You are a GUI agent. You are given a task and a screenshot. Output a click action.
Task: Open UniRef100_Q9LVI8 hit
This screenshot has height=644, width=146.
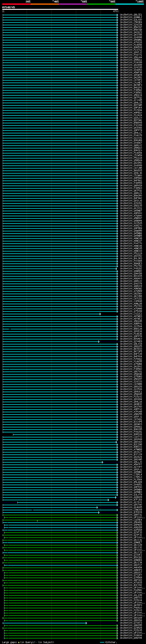click(131, 344)
